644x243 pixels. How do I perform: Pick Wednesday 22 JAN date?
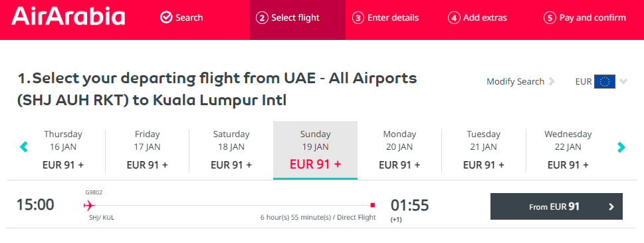(568, 150)
